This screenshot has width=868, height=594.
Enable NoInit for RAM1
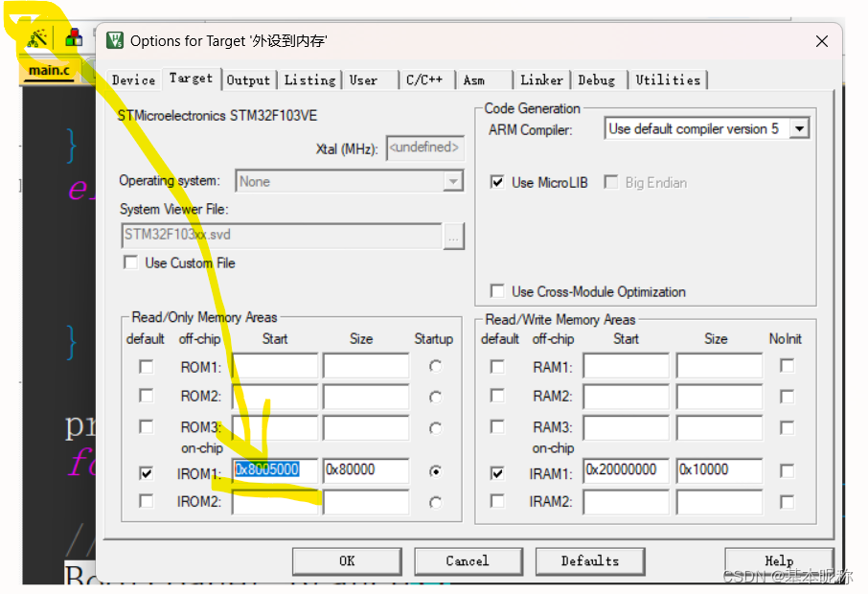coord(787,365)
